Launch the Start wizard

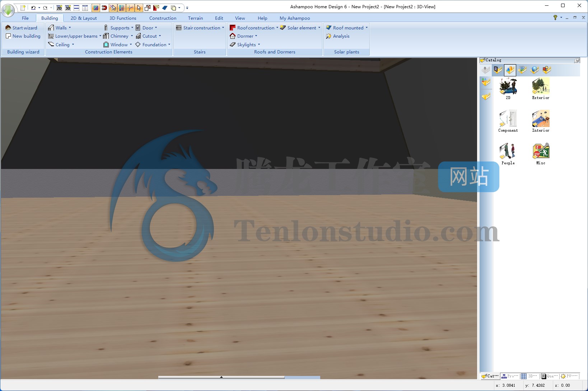[22, 28]
